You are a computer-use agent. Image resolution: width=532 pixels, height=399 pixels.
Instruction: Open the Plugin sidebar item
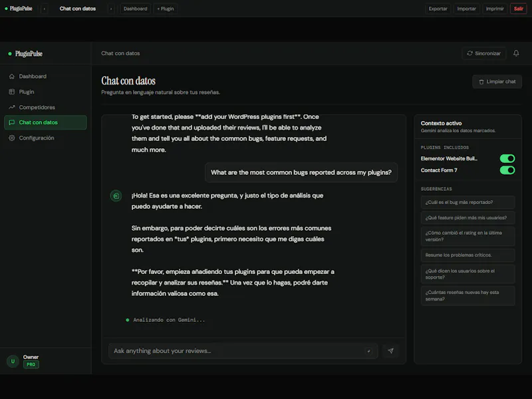[45, 92]
